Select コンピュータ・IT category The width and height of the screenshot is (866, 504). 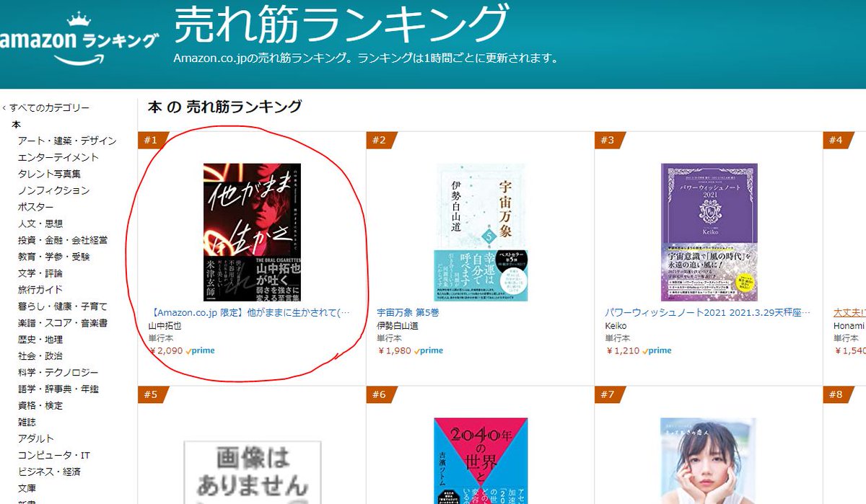[x=54, y=455]
